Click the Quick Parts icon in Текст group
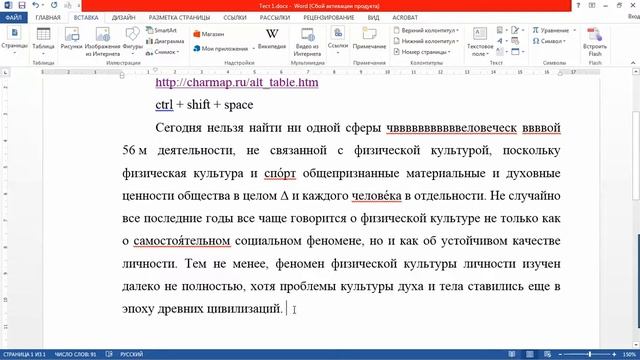The height and width of the screenshot is (360, 640). 501,30
